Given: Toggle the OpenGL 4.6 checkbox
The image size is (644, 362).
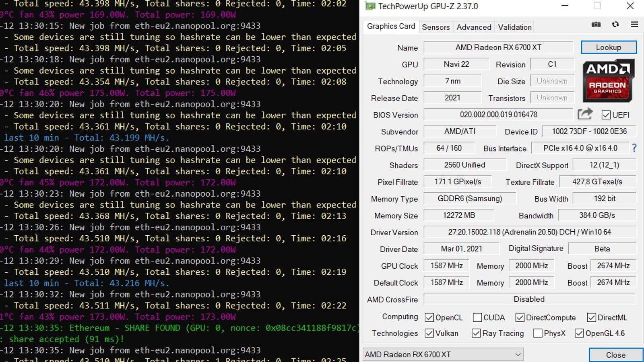Looking at the screenshot, I should (580, 333).
